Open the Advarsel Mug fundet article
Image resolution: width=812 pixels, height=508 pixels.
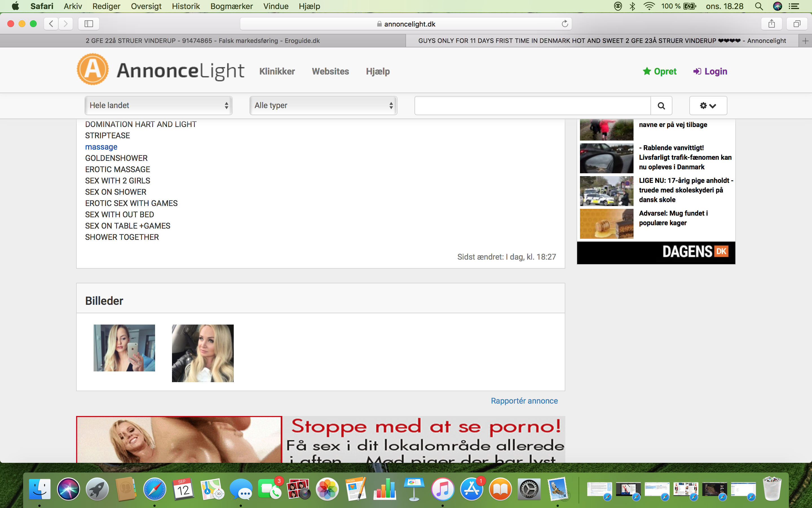click(657, 224)
